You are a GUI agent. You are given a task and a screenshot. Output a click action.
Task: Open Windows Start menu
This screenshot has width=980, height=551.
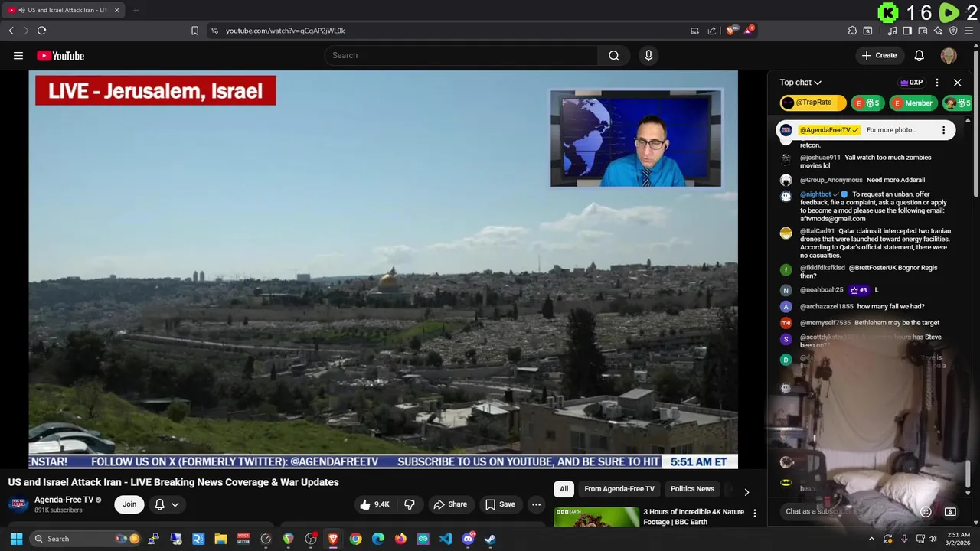16,539
